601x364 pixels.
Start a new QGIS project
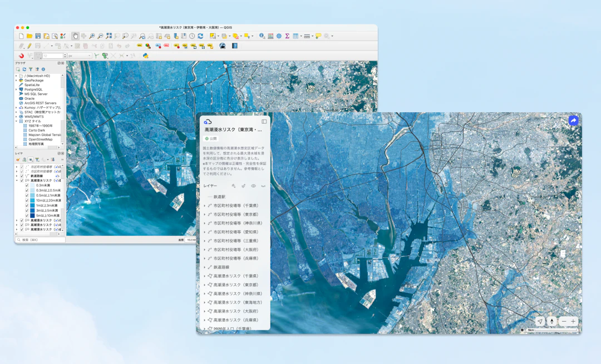tap(21, 36)
